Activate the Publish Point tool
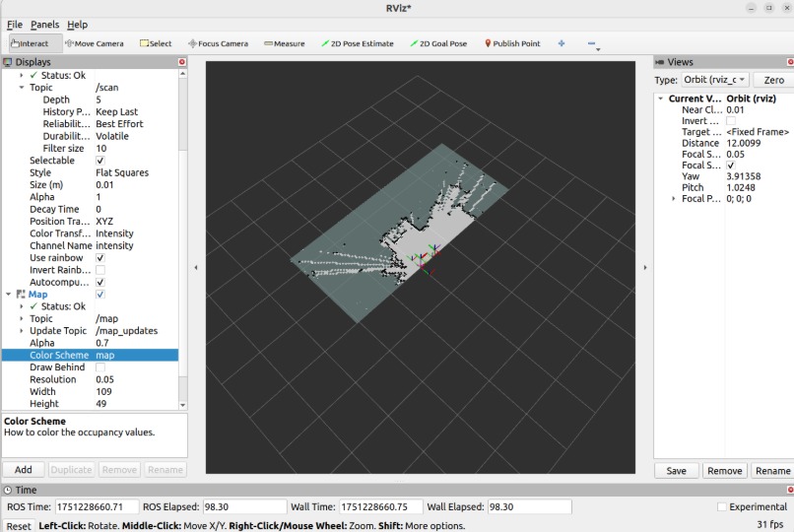 pos(512,43)
